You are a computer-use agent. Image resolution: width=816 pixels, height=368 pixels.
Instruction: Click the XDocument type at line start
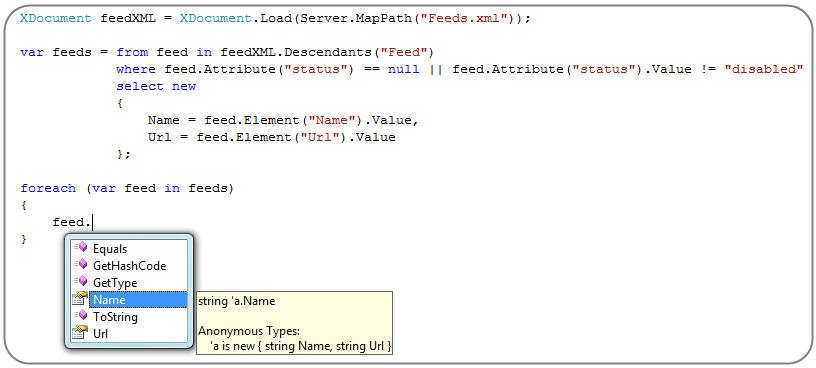56,19
